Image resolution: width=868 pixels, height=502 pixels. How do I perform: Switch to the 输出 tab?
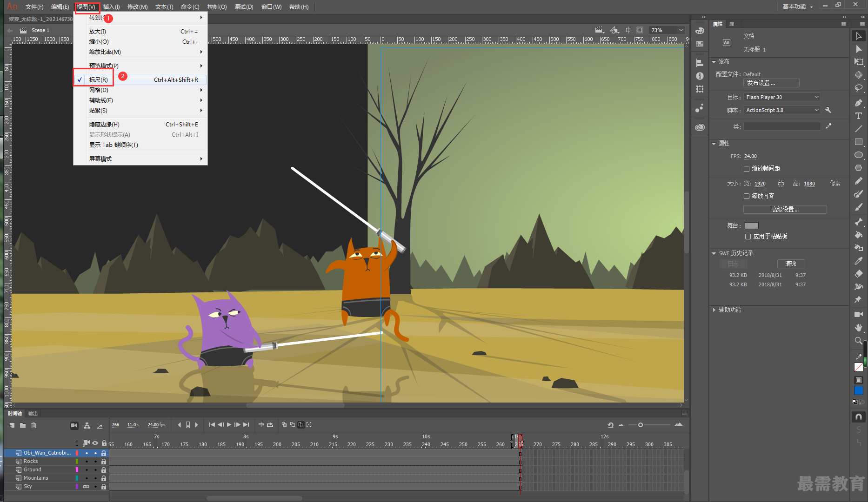point(33,413)
